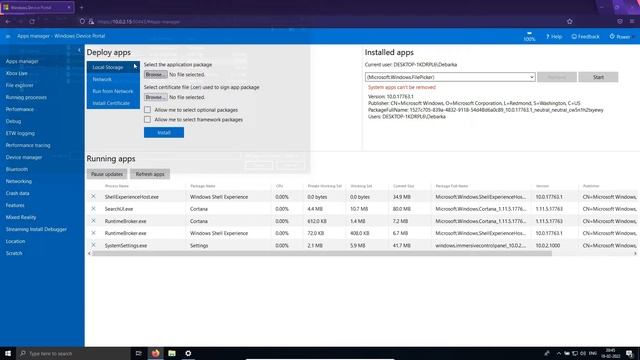This screenshot has width=640, height=360.
Task: Click Pause updates for running apps
Action: point(107,174)
